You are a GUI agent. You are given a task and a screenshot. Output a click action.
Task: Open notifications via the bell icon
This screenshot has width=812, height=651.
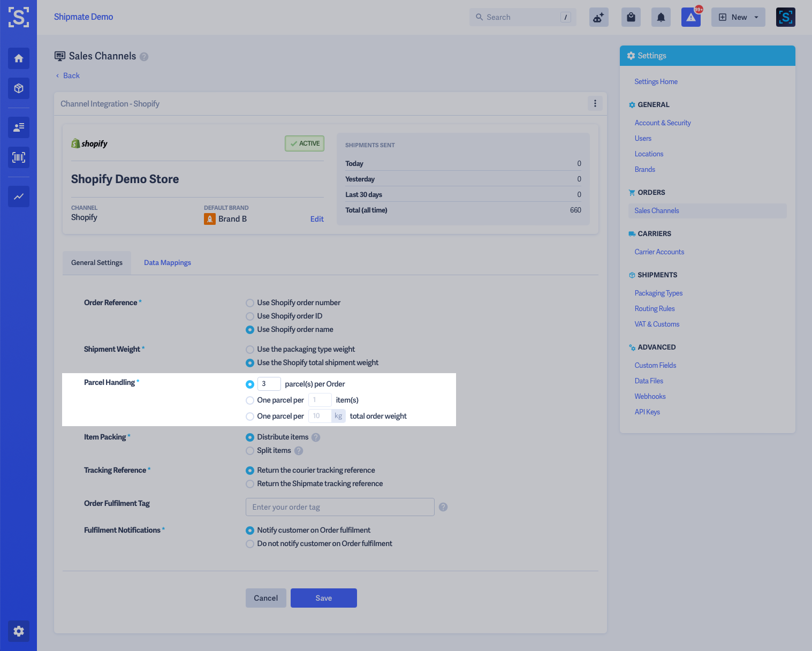[x=661, y=17]
